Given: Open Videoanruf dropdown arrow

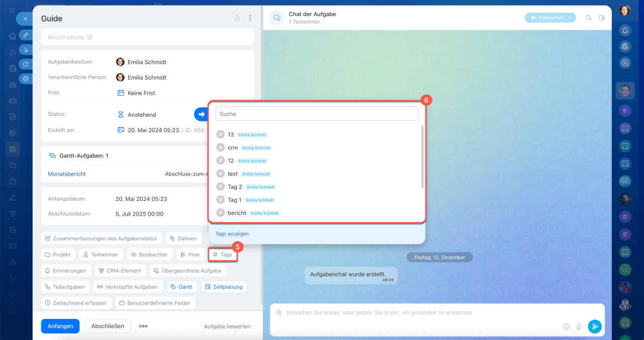Looking at the screenshot, I should point(570,18).
